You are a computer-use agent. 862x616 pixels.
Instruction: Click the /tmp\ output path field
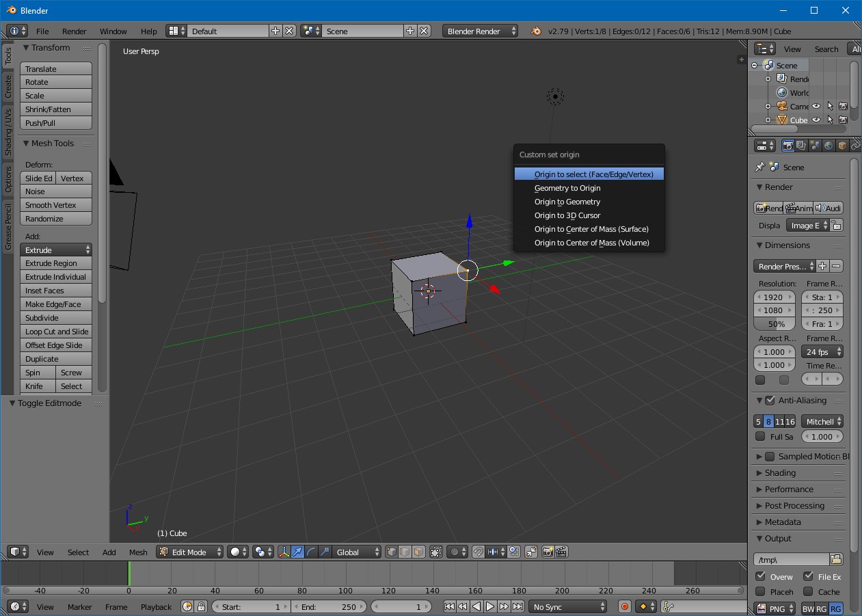coord(791,559)
